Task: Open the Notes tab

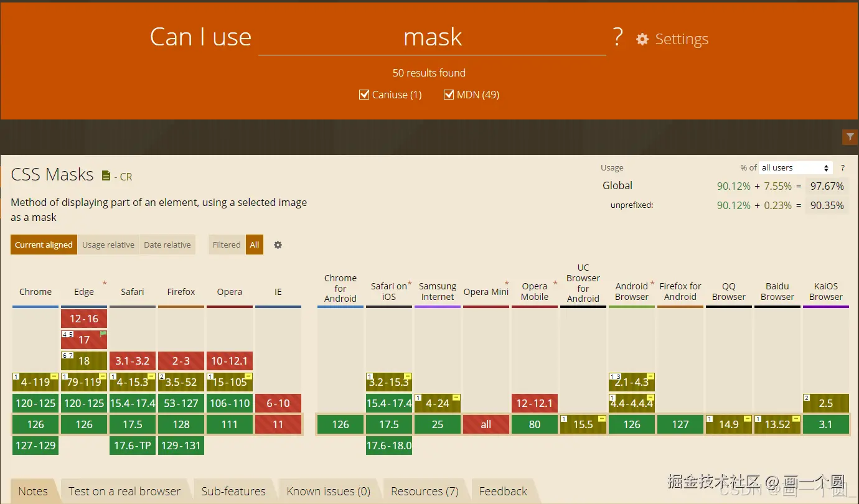Action: [33, 491]
